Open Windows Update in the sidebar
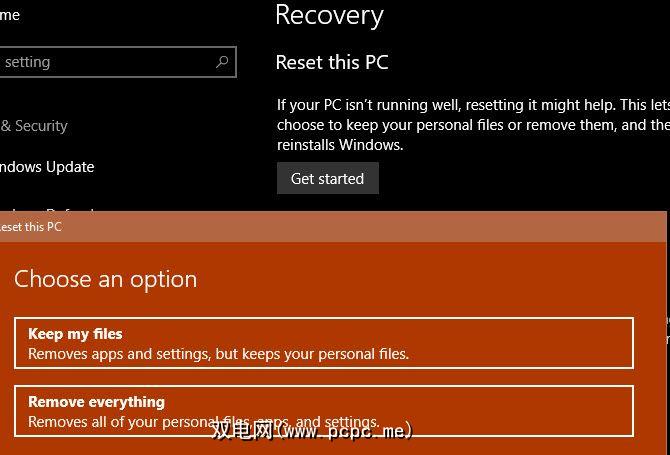This screenshot has width=670, height=455. pos(47,167)
